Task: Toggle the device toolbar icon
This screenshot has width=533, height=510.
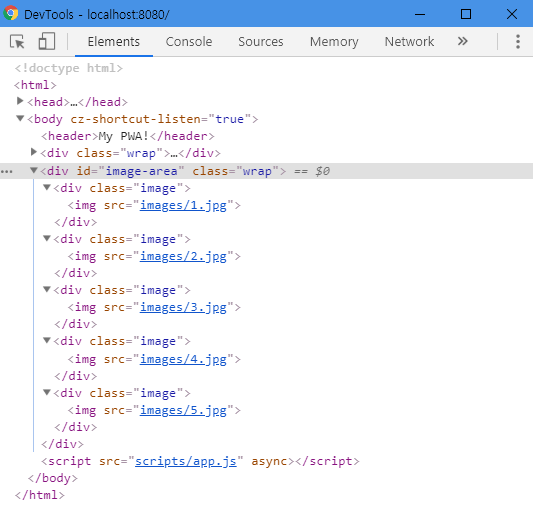Action: (47, 41)
